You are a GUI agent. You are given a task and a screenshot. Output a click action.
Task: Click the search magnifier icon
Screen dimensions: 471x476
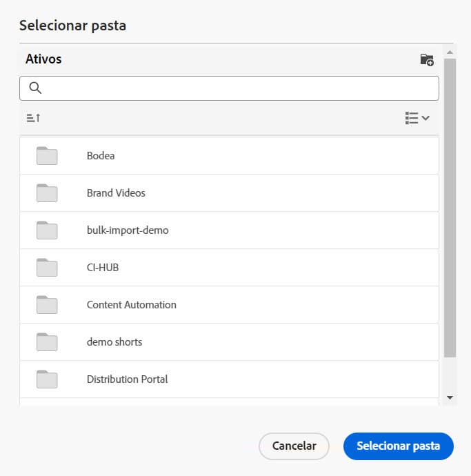tap(35, 88)
